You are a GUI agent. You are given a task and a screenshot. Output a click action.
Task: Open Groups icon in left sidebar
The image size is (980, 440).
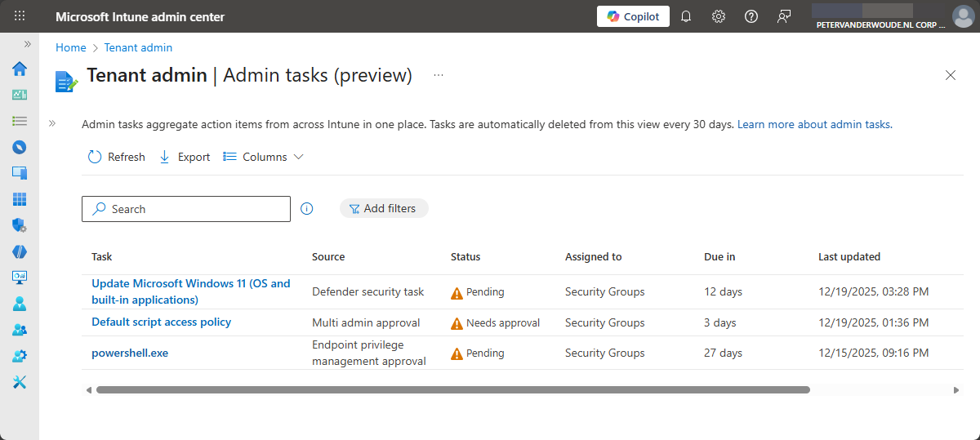[x=20, y=330]
